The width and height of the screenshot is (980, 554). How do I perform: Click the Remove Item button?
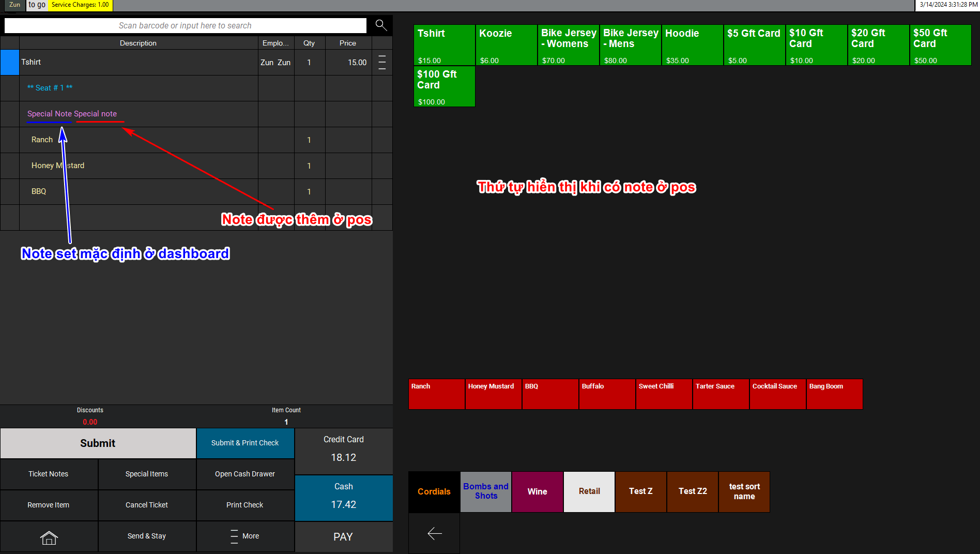point(49,505)
